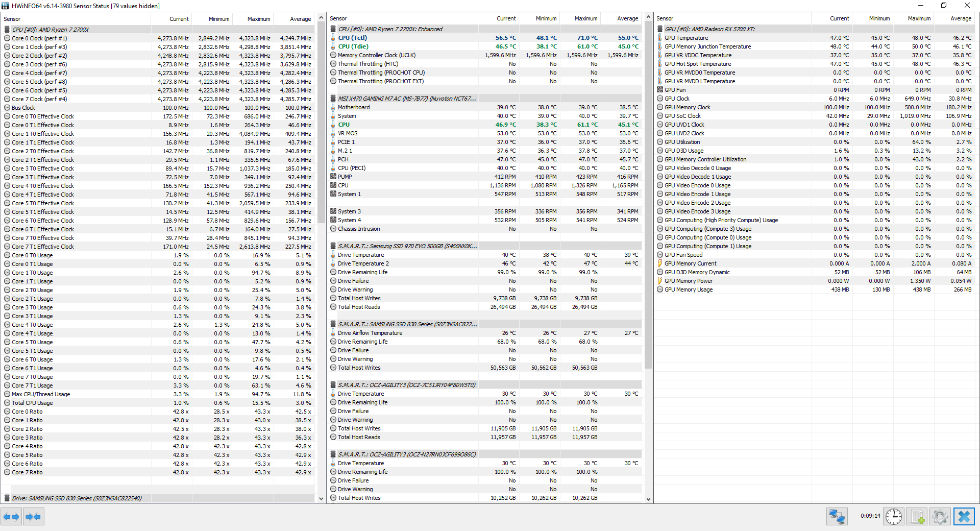Click the CPU (Tctl) thermometer icon
Viewport: 980px width, 531px height.
click(333, 38)
